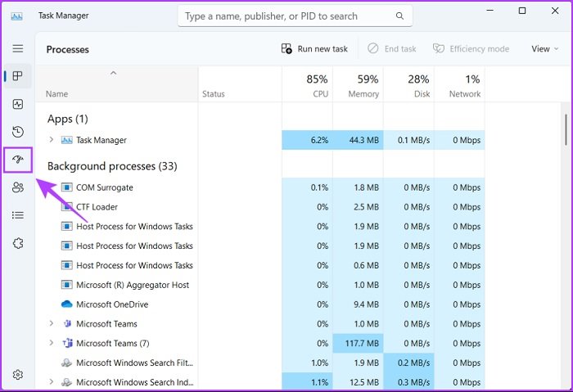Click the COM Surrogate process icon
The image size is (573, 392).
click(66, 187)
